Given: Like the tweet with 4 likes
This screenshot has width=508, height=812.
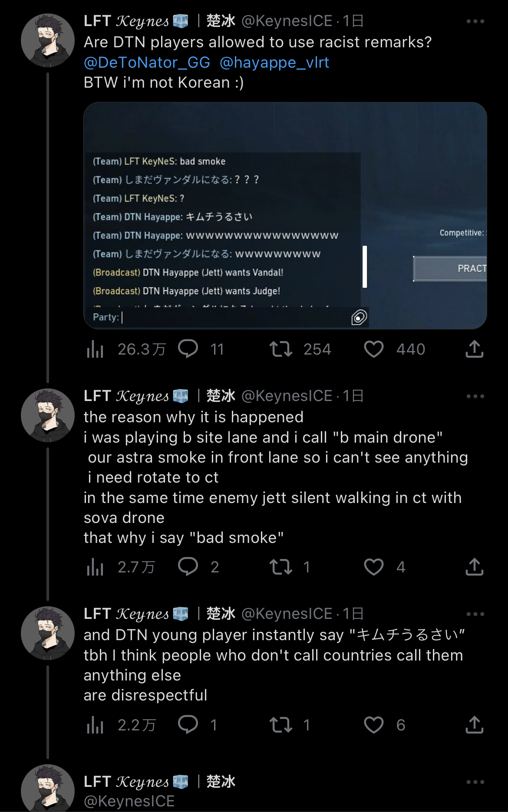Looking at the screenshot, I should coord(373,567).
